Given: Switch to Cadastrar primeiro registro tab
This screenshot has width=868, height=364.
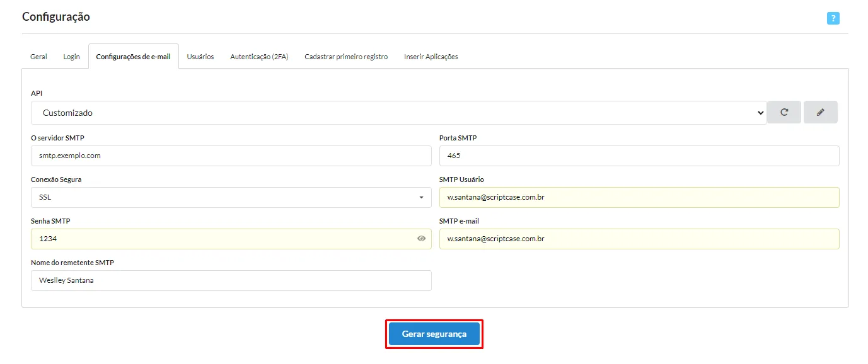Looking at the screenshot, I should coord(346,57).
